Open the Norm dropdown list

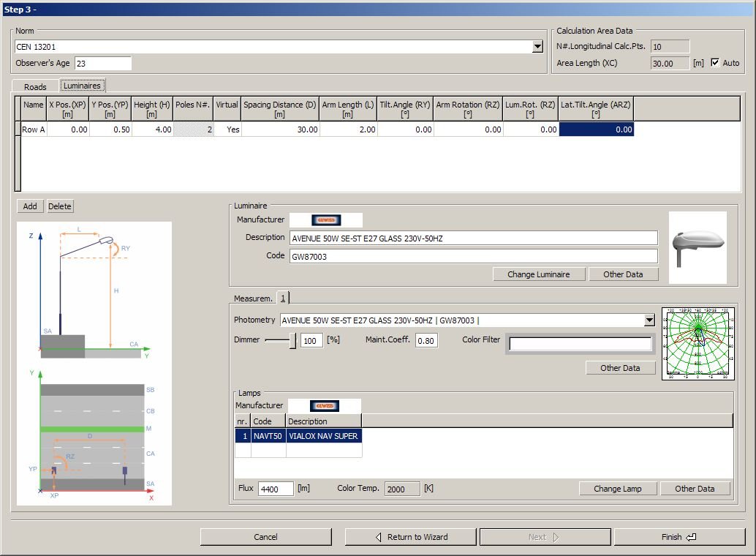[537, 47]
